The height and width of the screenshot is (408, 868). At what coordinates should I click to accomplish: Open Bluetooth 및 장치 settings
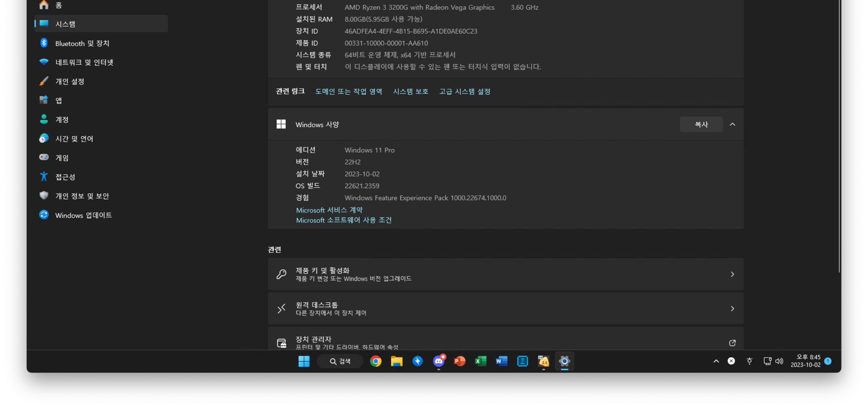pyautogui.click(x=101, y=43)
